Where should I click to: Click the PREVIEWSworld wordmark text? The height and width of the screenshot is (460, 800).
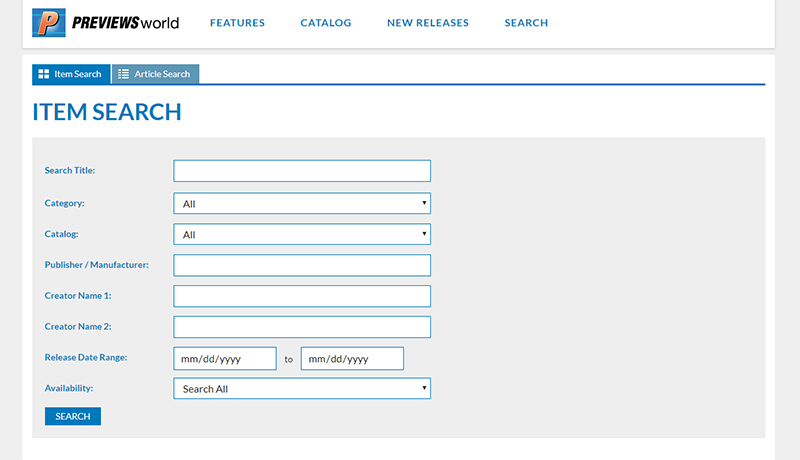click(126, 23)
